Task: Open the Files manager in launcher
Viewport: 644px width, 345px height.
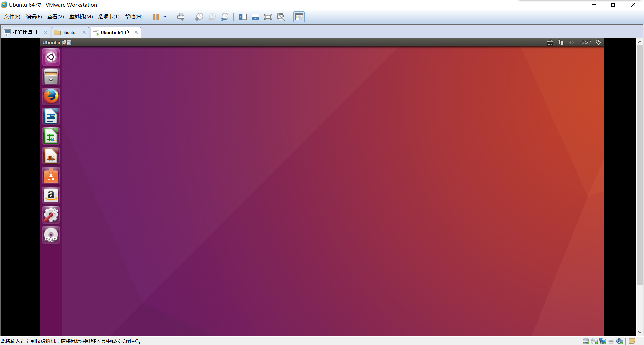Action: pos(51,77)
